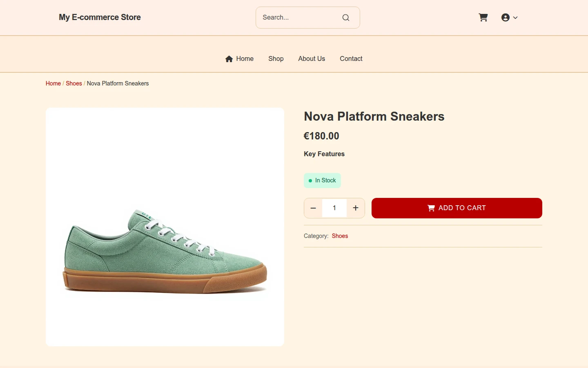Click the Shoes breadcrumb link
The height and width of the screenshot is (368, 588).
[74, 83]
